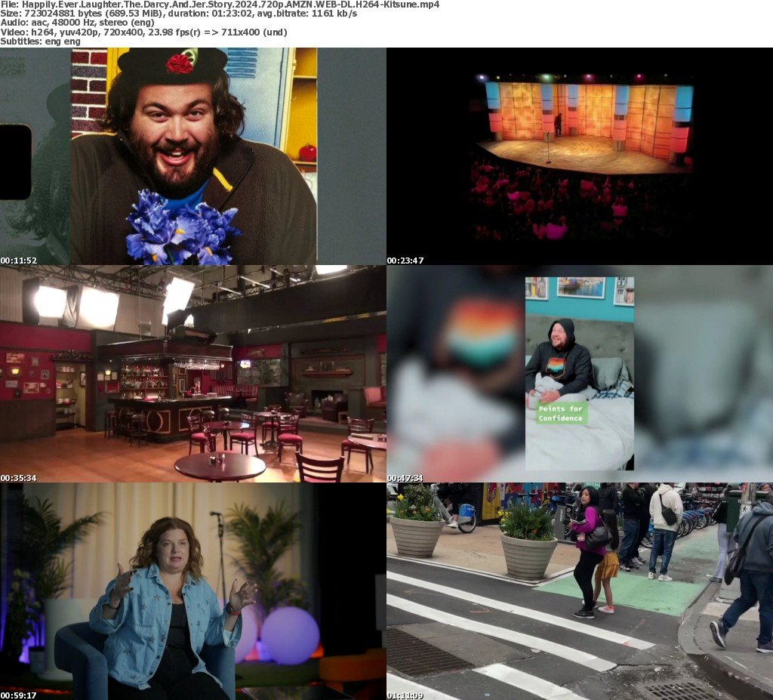Click the 00:35:34 timestamp label
The image size is (773, 700).
[x=19, y=478]
